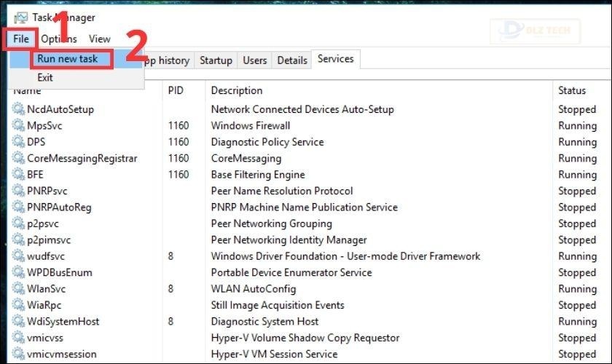Click PID 8 in the wudfsvc row
612x364 pixels.
pyautogui.click(x=170, y=256)
